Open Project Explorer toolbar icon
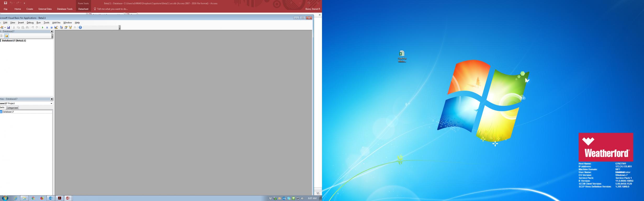644x201 pixels. [x=61, y=27]
